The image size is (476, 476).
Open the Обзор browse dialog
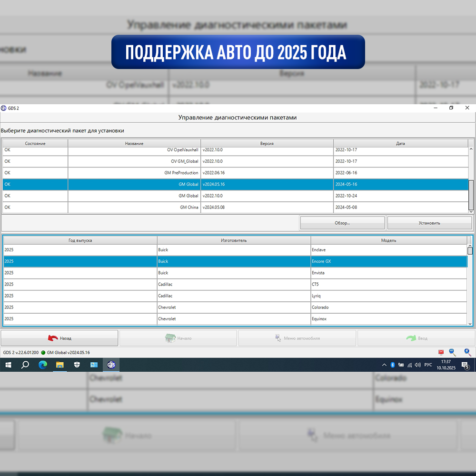(342, 223)
